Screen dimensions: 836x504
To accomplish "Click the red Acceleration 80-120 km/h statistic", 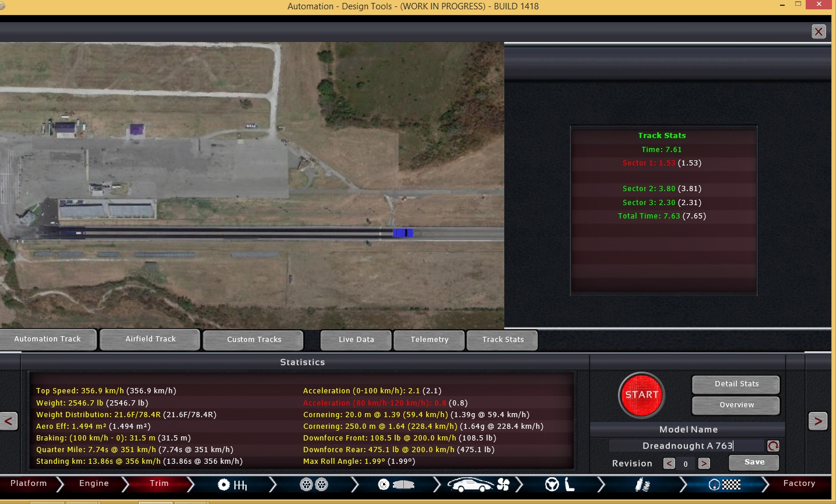I will tap(385, 403).
